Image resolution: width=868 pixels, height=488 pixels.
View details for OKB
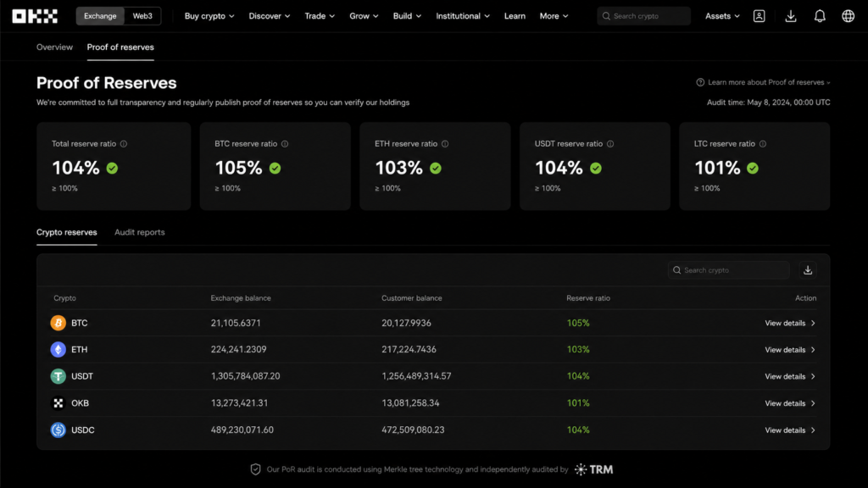point(790,403)
